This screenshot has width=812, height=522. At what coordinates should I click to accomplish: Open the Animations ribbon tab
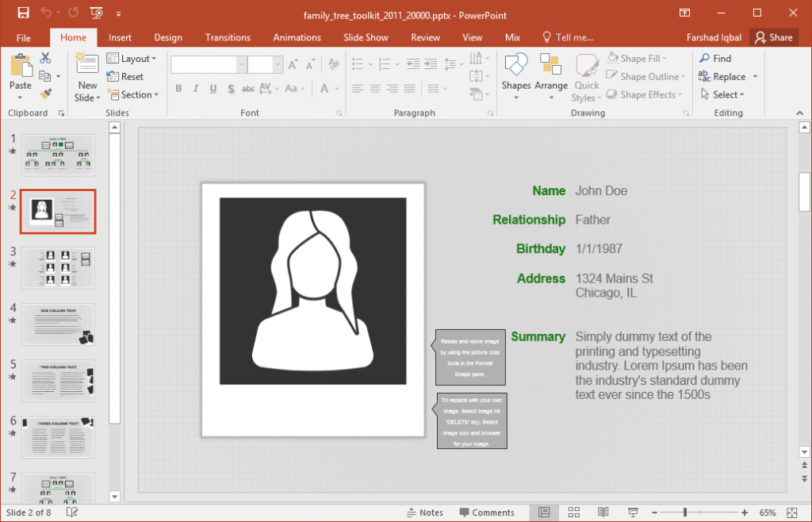click(297, 37)
